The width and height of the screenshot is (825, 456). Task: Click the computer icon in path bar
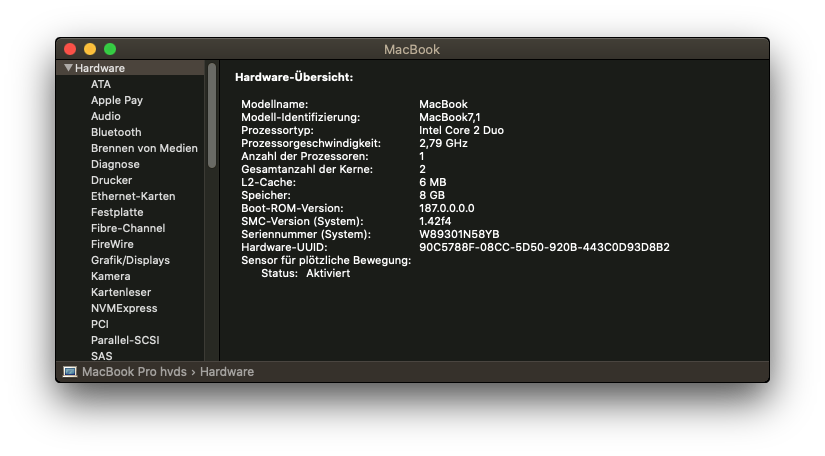70,372
